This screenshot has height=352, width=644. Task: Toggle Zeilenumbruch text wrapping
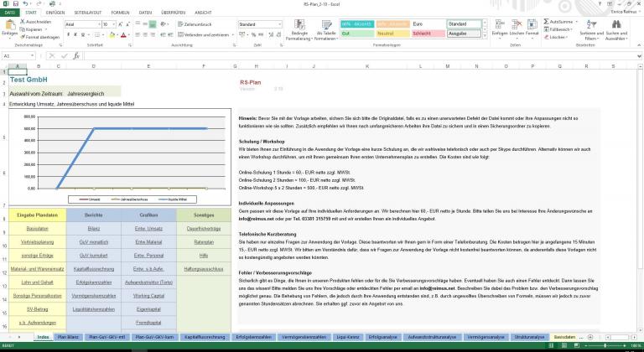(196, 24)
